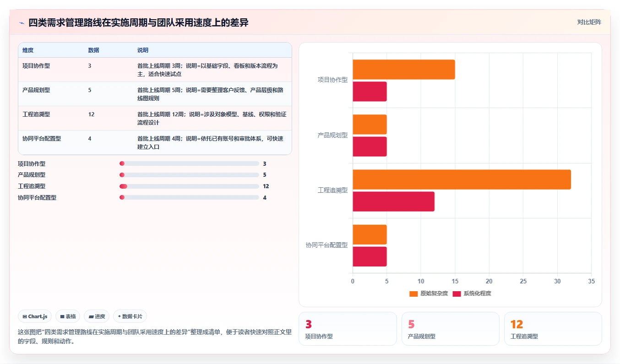Select the 进度 tag chip
Image resolution: width=620 pixels, height=364 pixels.
coord(97,316)
